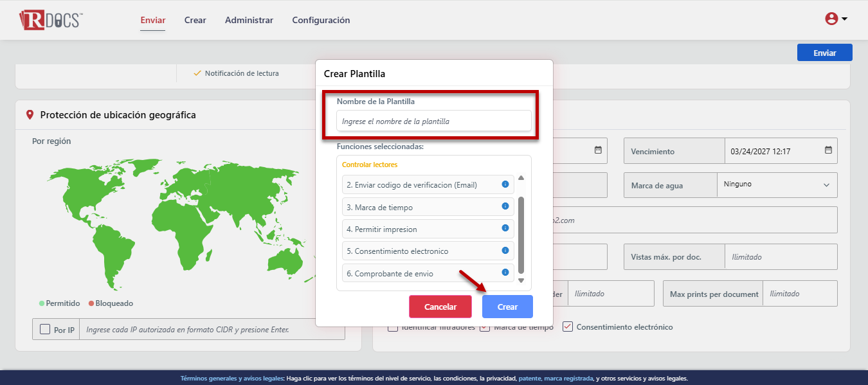868x385 pixels.
Task: Click the functions list scroll-down arrow
Action: click(x=521, y=280)
